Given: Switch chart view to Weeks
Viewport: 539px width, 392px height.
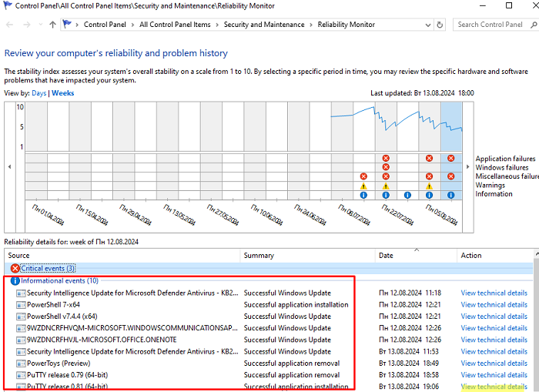Looking at the screenshot, I should (x=63, y=93).
